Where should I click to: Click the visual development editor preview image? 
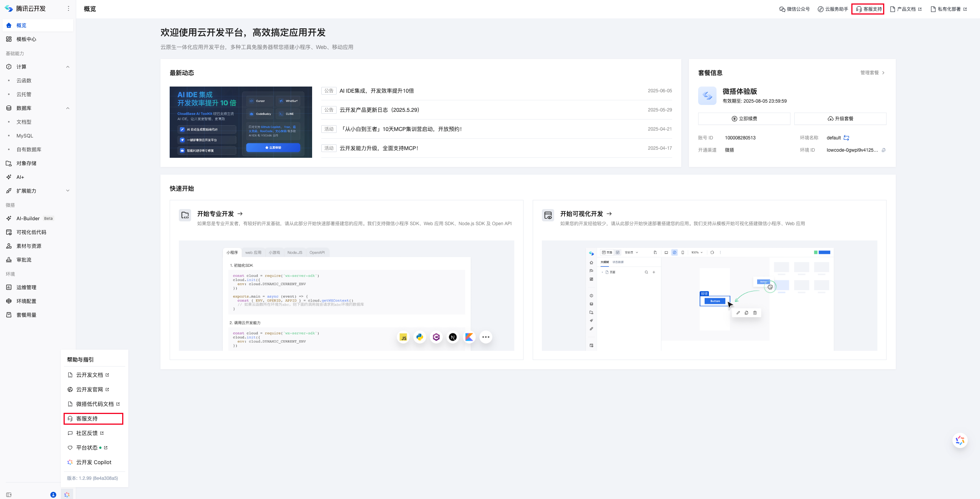pyautogui.click(x=709, y=296)
